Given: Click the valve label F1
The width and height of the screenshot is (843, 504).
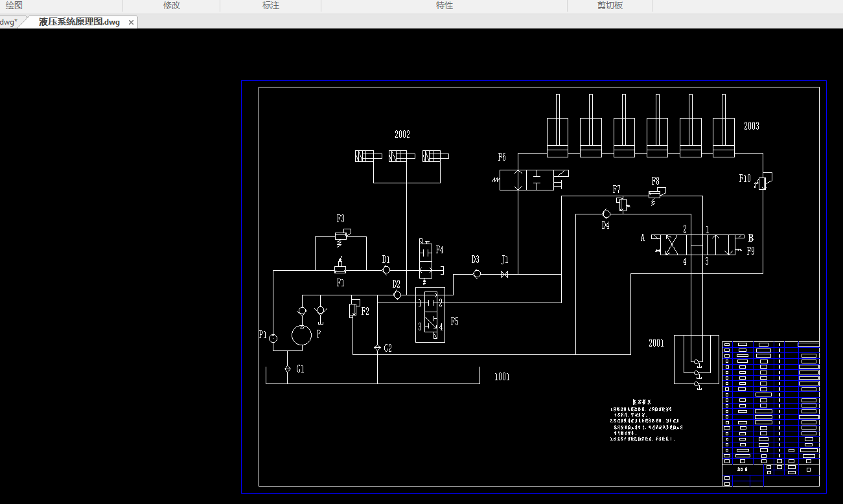Looking at the screenshot, I should 340,283.
